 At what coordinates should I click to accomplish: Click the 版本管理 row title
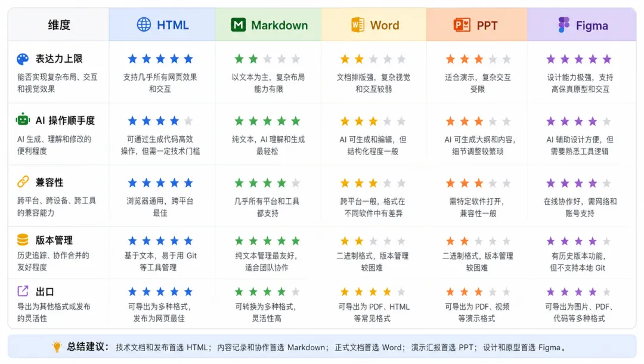[54, 240]
